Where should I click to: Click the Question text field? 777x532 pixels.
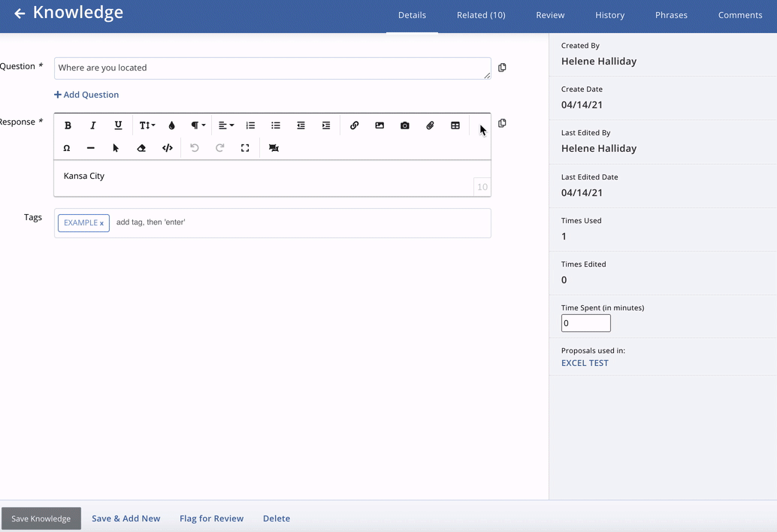[273, 68]
